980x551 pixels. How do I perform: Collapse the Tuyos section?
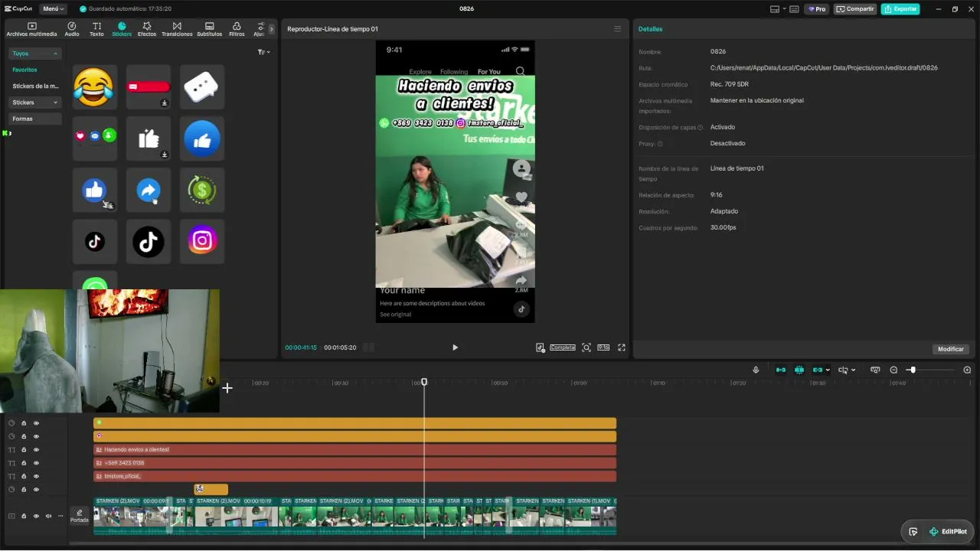click(35, 54)
